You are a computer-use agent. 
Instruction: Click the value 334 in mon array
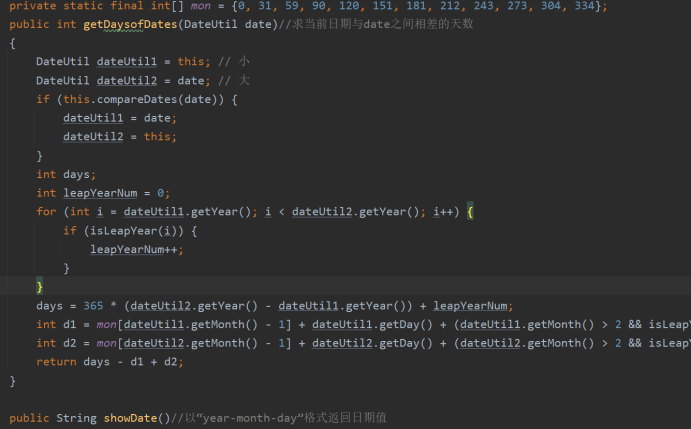click(x=584, y=6)
